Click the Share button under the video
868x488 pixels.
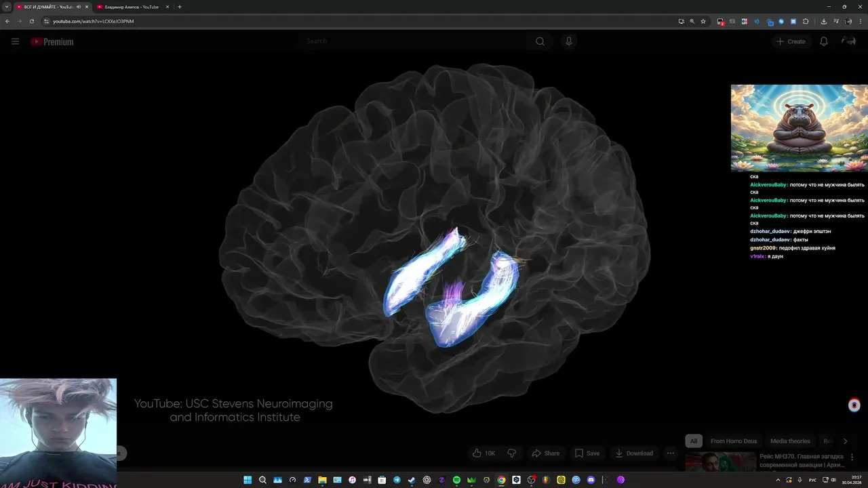546,453
